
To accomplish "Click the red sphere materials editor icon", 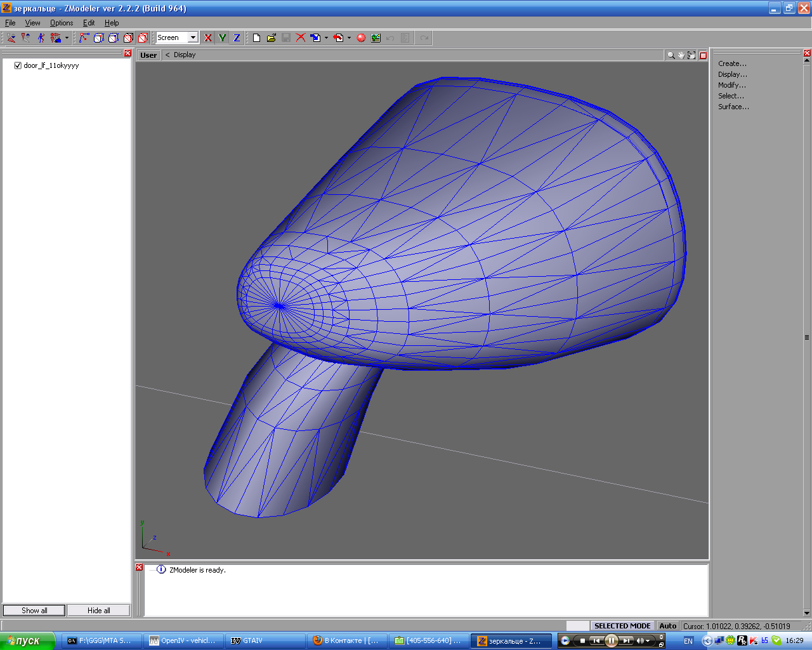I will tap(361, 38).
